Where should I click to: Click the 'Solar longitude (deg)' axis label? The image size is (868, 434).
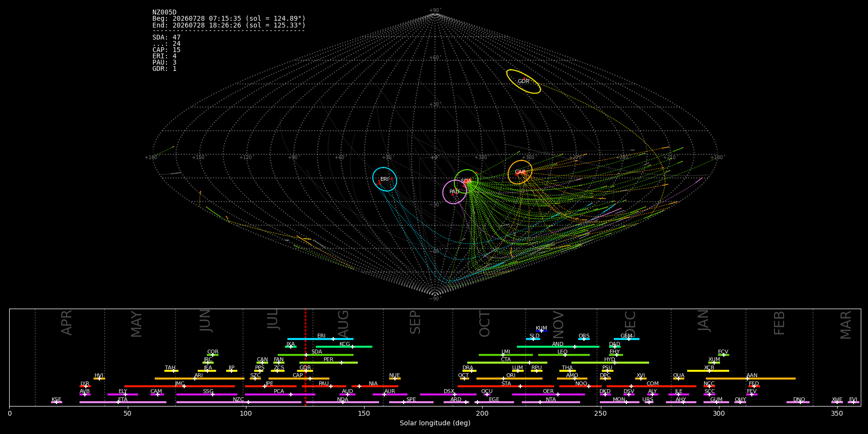coord(435,423)
